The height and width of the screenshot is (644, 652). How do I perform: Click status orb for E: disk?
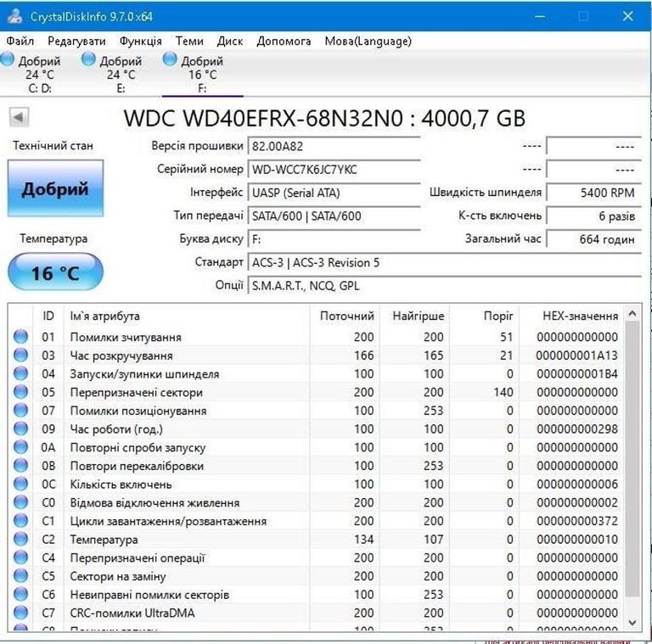pyautogui.click(x=88, y=59)
